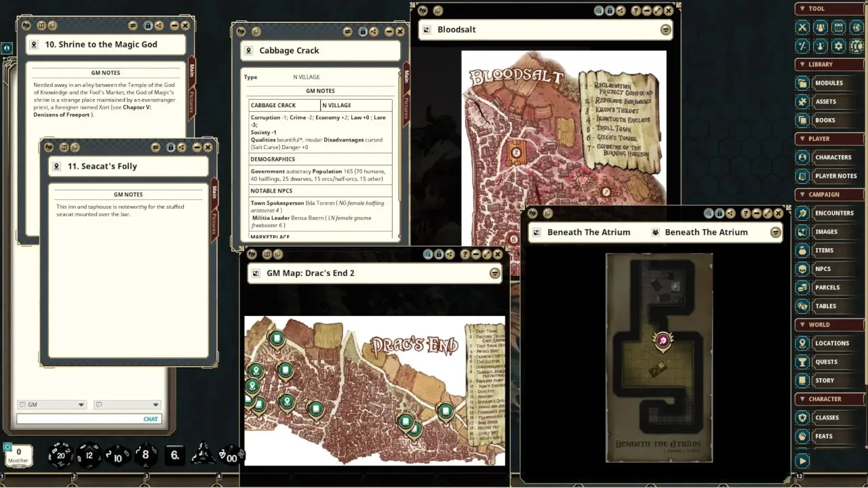868x488 pixels.
Task: Toggle the lock in Seacat's Folly window
Action: (171, 147)
